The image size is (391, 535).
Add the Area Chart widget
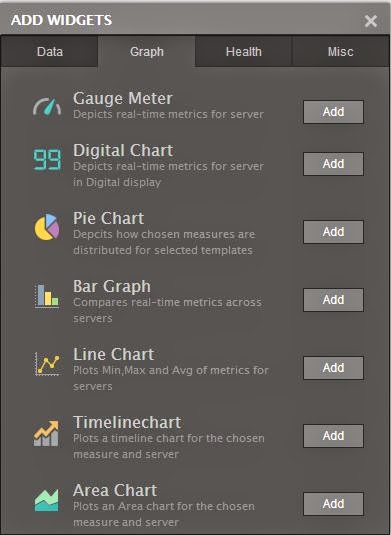point(333,504)
